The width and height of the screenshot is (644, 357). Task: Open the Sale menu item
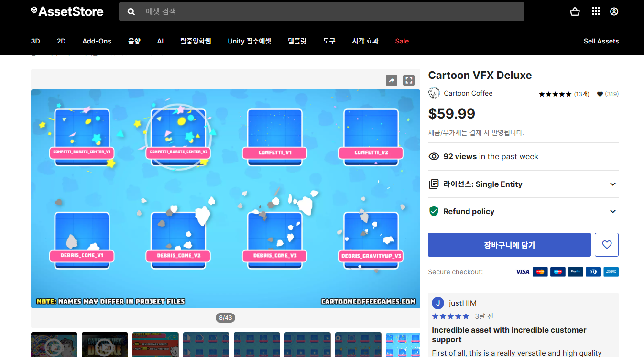(x=402, y=41)
